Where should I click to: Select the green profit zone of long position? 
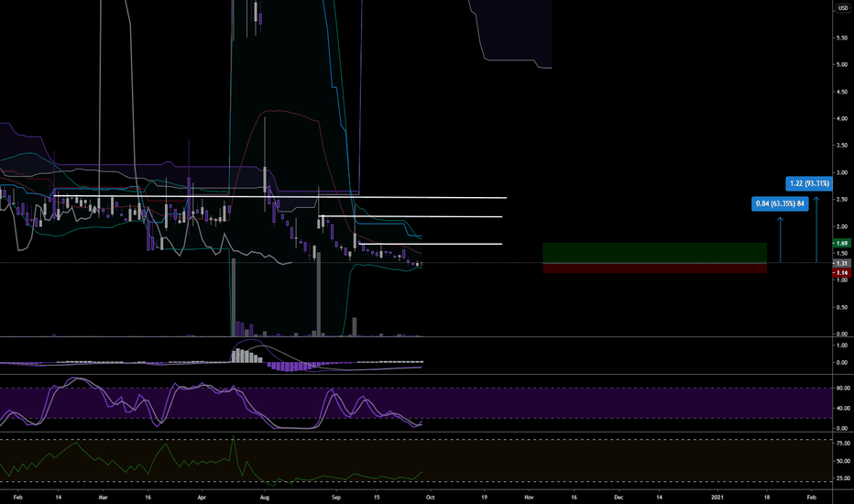[x=654, y=253]
